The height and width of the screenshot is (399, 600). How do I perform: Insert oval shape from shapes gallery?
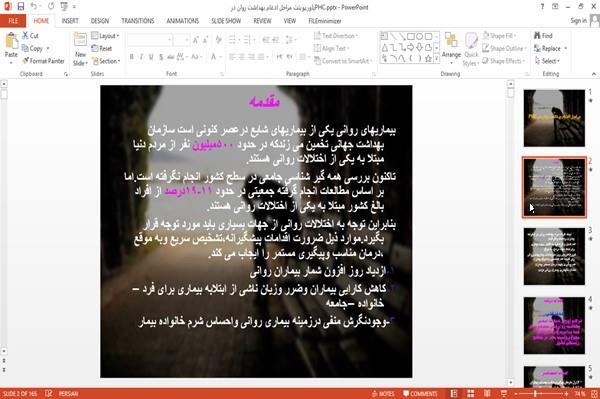tap(419, 36)
